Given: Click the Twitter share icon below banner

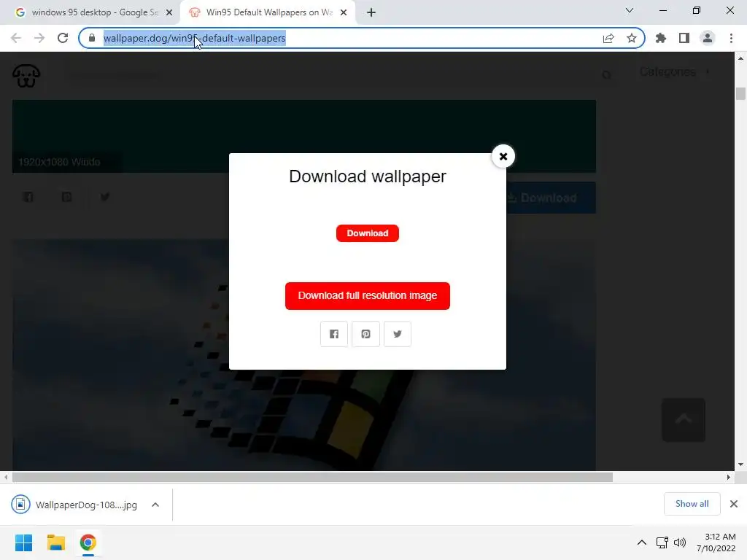Looking at the screenshot, I should [x=105, y=197].
